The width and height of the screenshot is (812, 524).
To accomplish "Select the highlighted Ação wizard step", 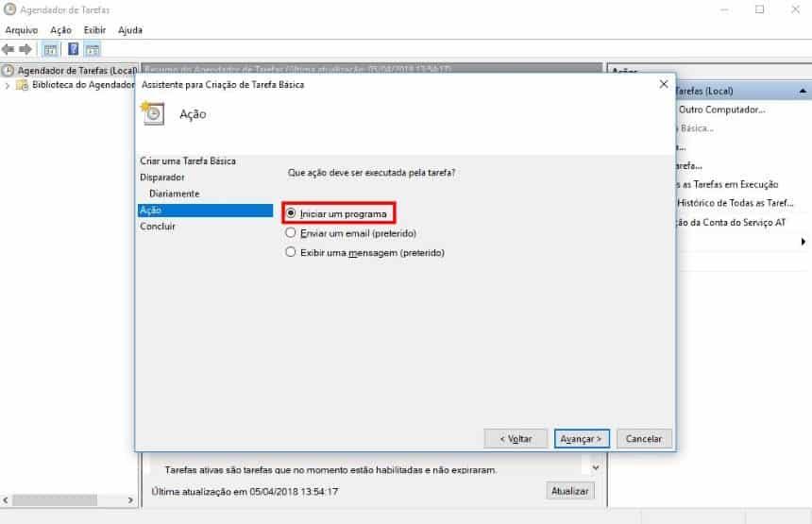I will [205, 211].
